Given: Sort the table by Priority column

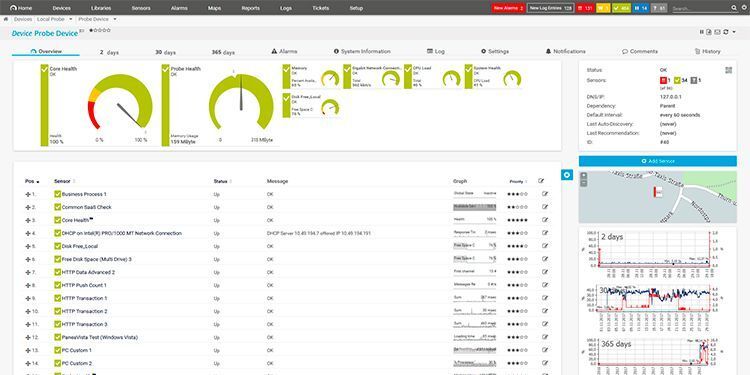Looking at the screenshot, I should click(x=518, y=182).
